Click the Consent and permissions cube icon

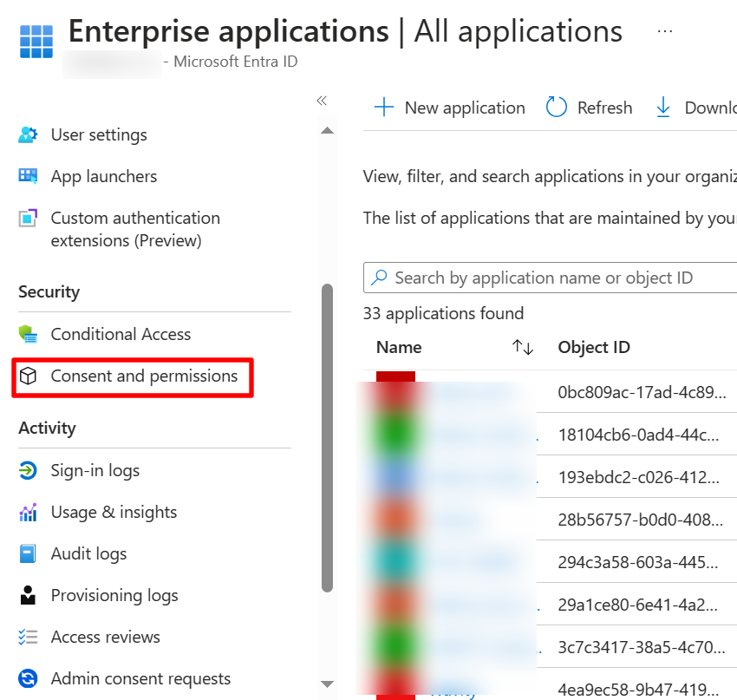pos(28,376)
